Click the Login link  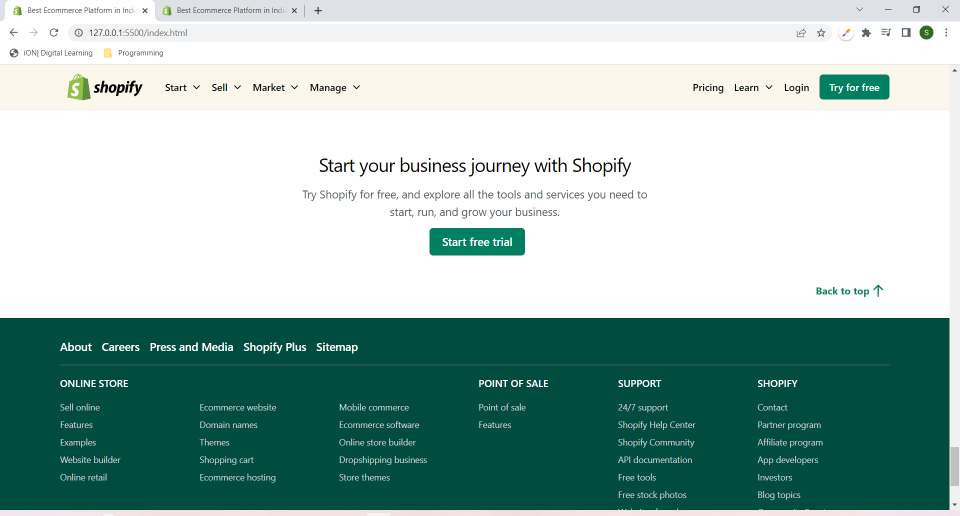[796, 88]
